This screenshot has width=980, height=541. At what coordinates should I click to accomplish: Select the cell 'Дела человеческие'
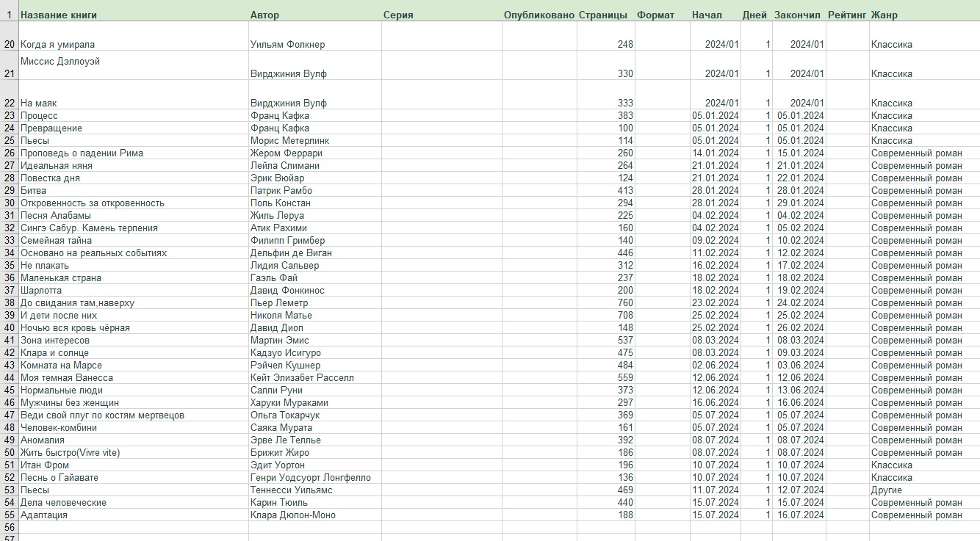click(x=133, y=502)
